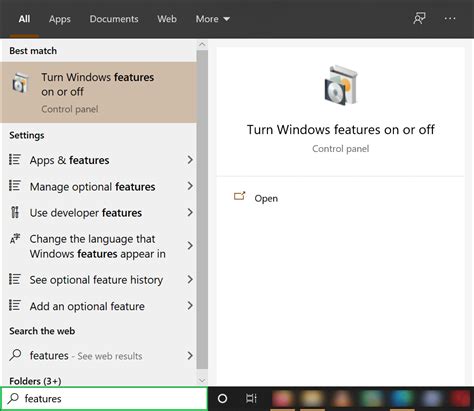The image size is (474, 411).
Task: Click the Best match heading
Action: 33,51
